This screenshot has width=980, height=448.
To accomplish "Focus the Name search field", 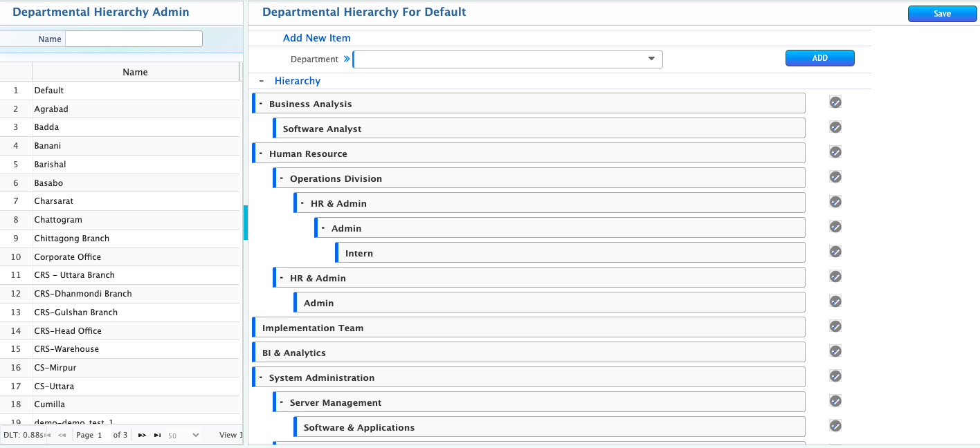I will tap(134, 39).
